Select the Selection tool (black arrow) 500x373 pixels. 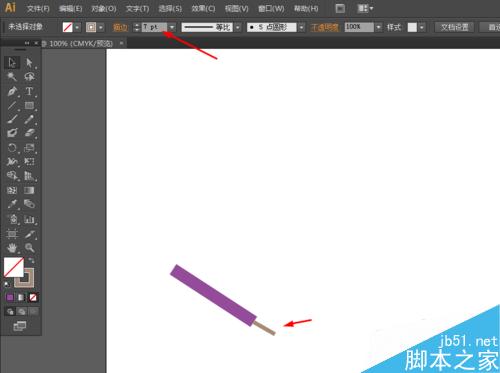[x=12, y=63]
